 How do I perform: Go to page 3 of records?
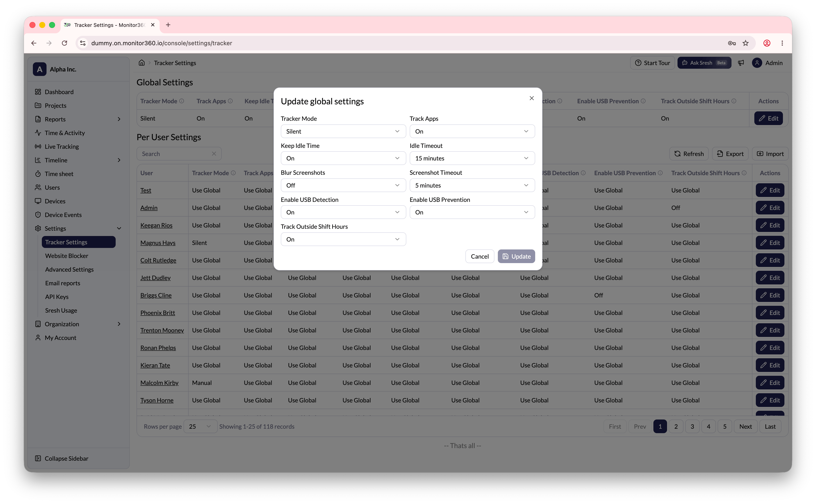point(692,426)
